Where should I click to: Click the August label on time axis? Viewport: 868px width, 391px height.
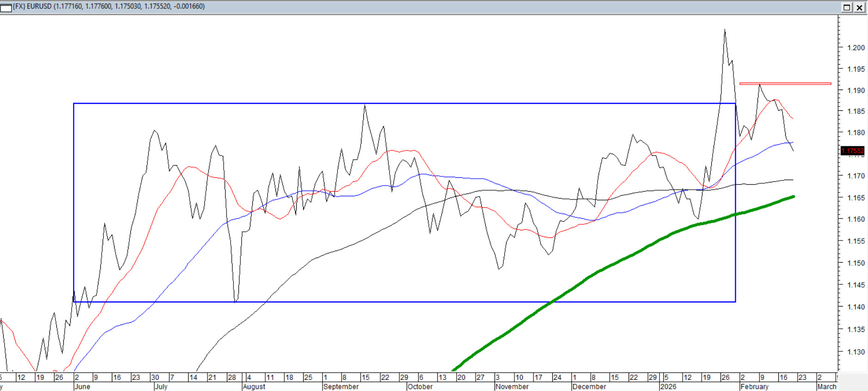[x=254, y=387]
